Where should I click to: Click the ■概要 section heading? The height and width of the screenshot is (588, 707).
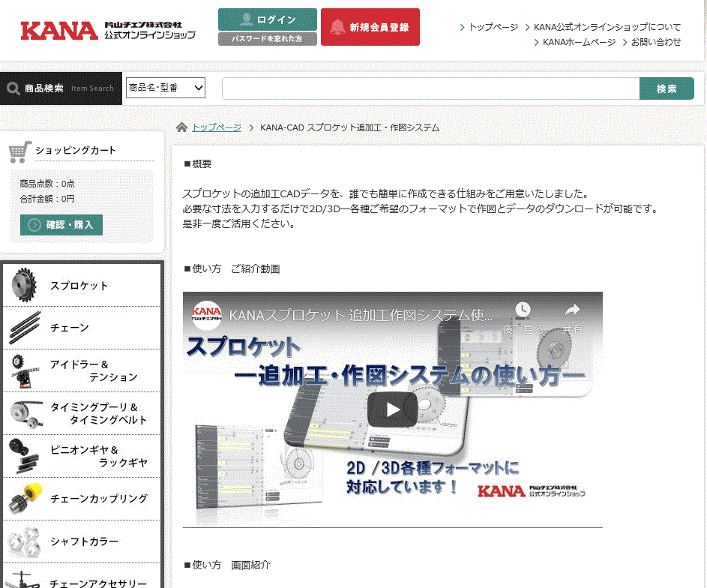pos(197,163)
